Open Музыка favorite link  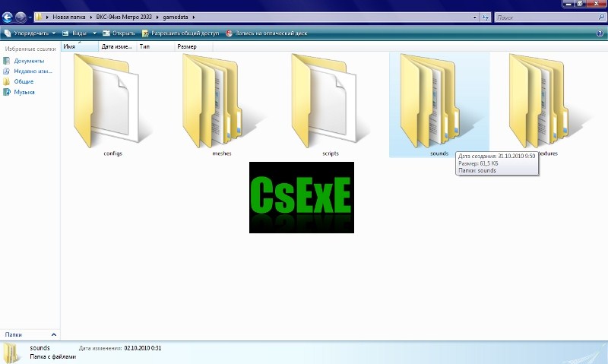tap(24, 92)
